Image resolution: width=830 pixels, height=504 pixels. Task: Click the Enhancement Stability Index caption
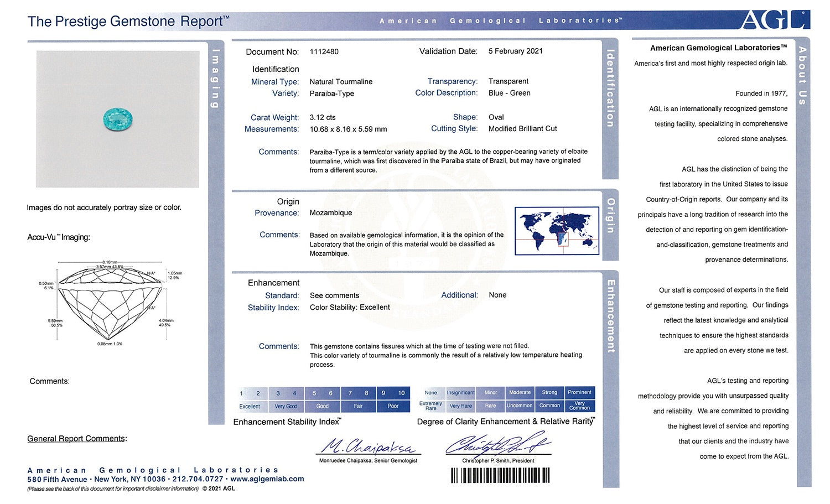click(x=287, y=422)
